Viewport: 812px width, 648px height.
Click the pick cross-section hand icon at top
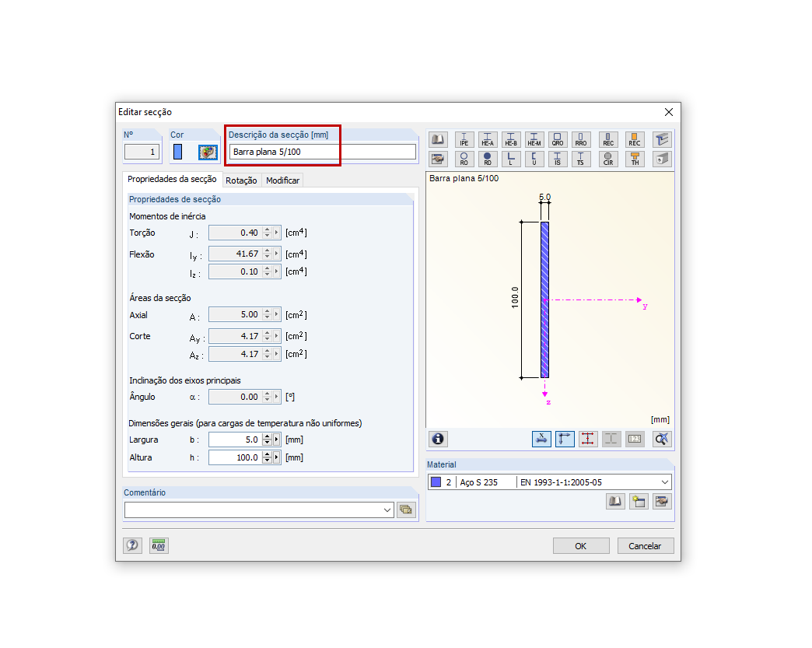[438, 159]
